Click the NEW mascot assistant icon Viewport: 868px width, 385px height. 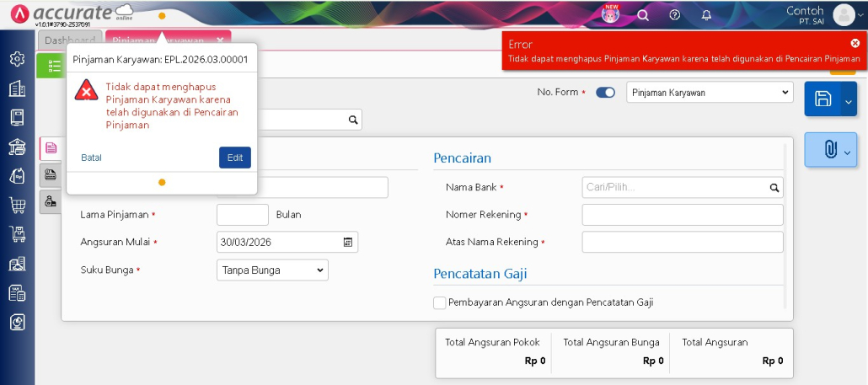tap(612, 14)
